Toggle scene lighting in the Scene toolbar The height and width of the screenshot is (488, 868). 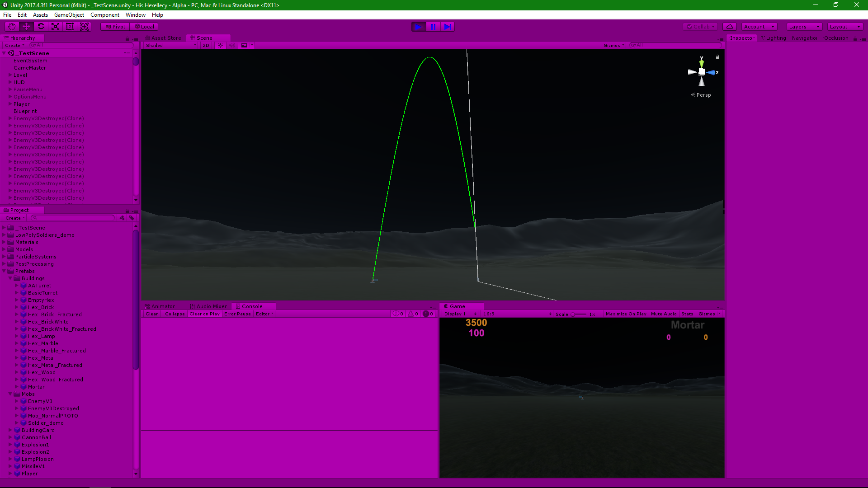pos(220,45)
